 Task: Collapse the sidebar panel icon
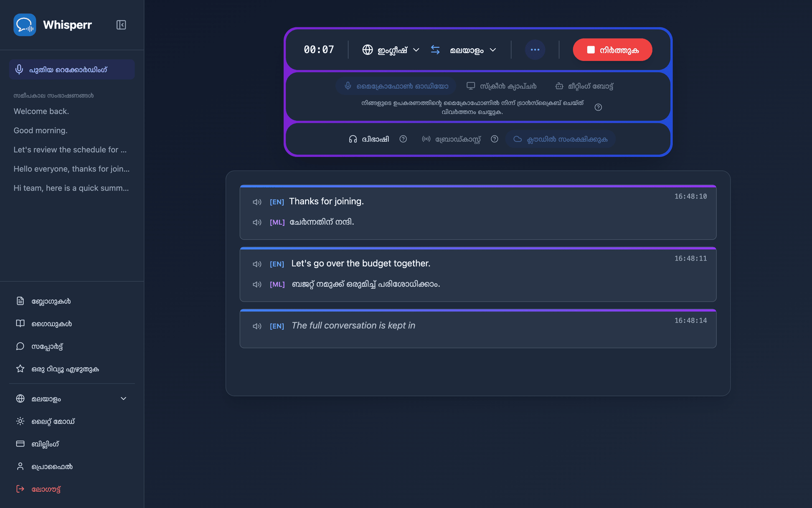click(x=121, y=25)
